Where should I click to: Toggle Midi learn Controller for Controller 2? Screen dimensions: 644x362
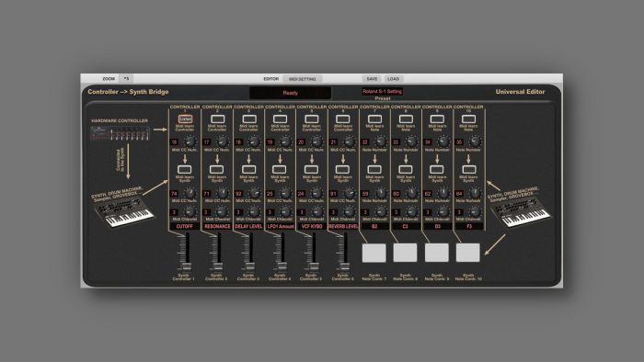click(x=217, y=119)
